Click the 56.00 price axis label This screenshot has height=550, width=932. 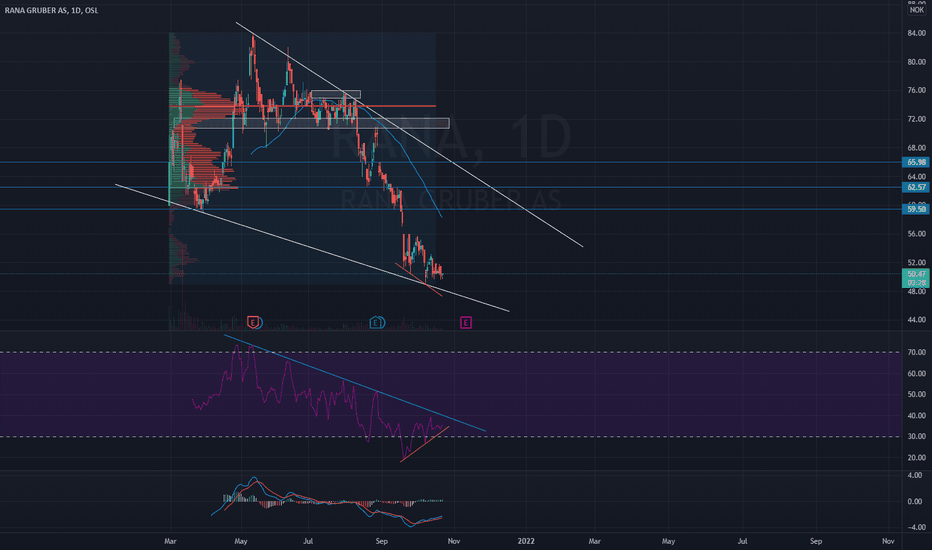click(917, 234)
